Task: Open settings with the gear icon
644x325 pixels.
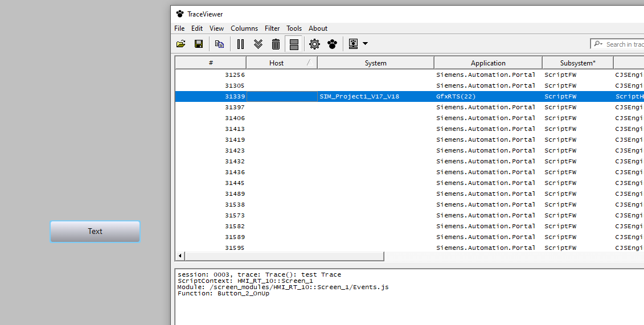Action: (x=314, y=44)
